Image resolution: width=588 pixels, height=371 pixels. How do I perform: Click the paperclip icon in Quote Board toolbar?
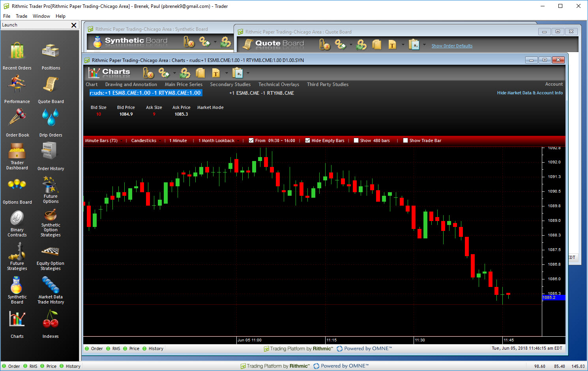325,45
